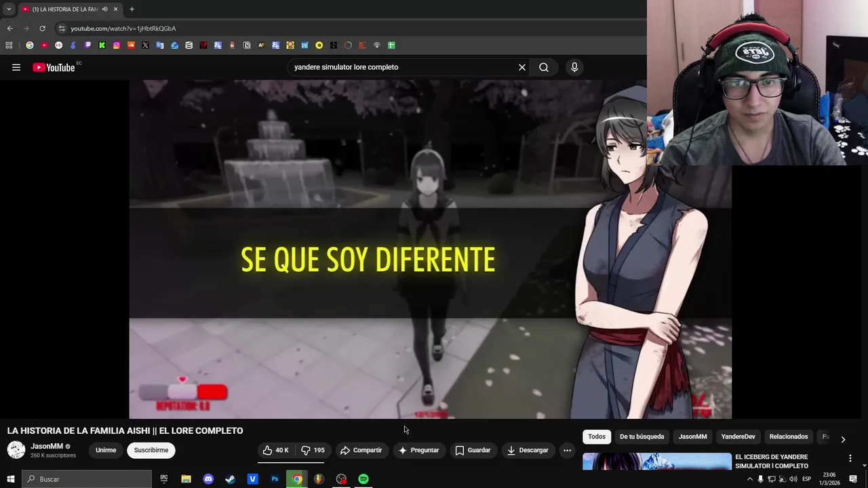This screenshot has width=868, height=488.
Task: Pause the video by clicking the player
Action: click(430, 249)
